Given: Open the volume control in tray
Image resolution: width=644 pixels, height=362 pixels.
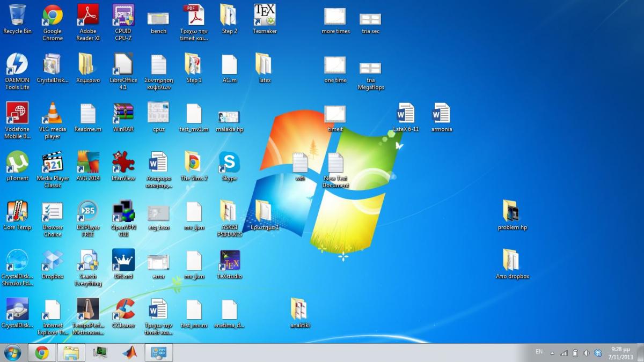Looking at the screenshot, I should 586,353.
